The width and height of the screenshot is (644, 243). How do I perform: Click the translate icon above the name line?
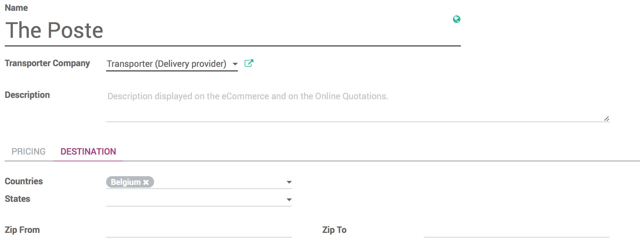pyautogui.click(x=456, y=19)
